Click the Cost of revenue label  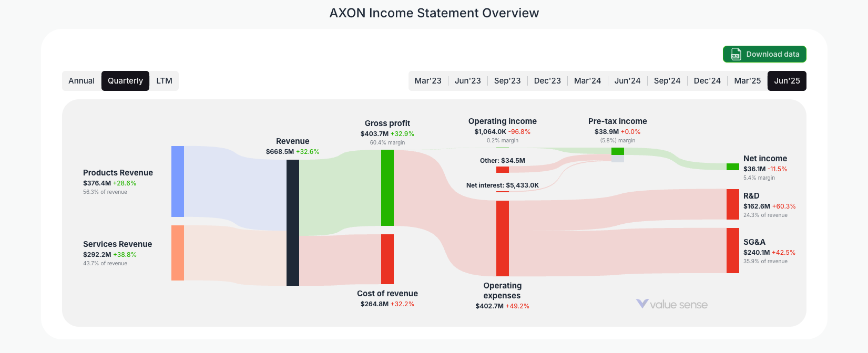387,294
